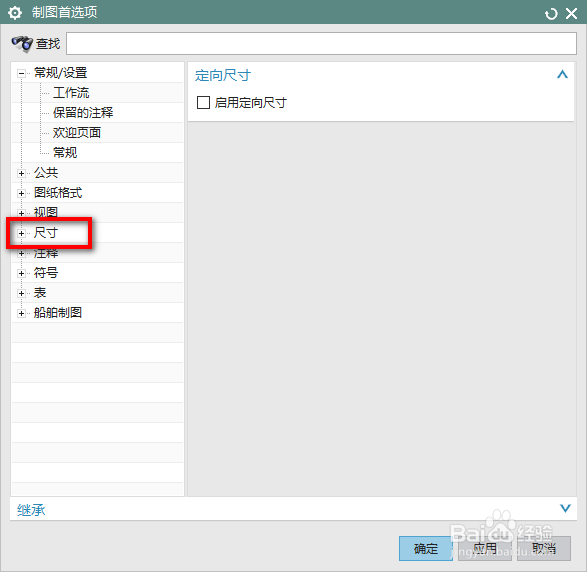This screenshot has height=572, width=587.
Task: Expand the 符号 tree node
Action: tap(21, 273)
